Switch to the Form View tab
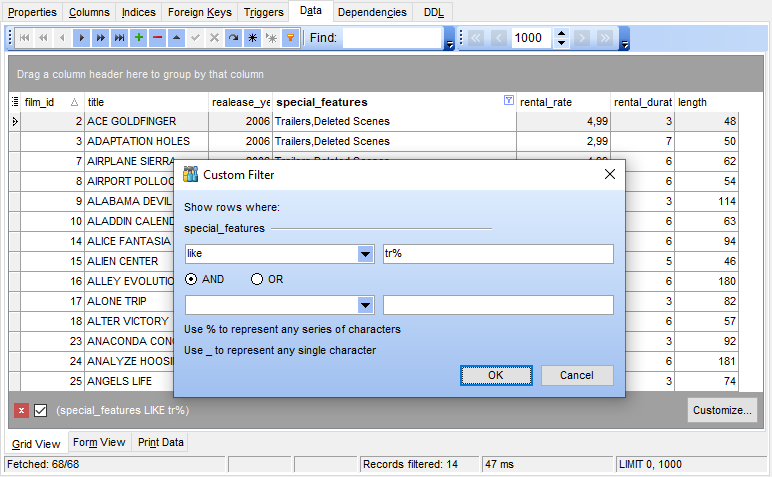This screenshot has height=477, width=772. click(99, 443)
